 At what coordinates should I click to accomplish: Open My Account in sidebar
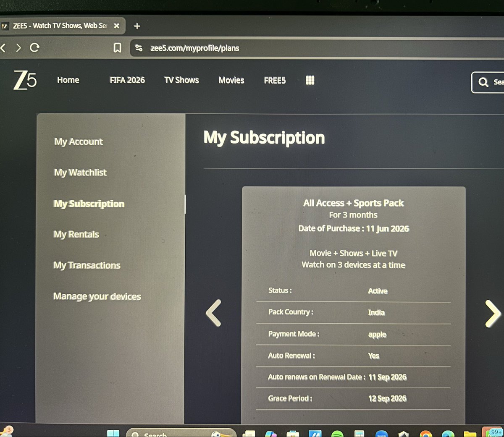(x=79, y=142)
